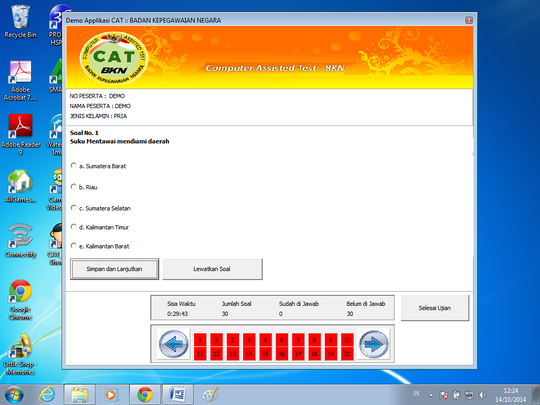Open Windows Media Player from taskbar
Viewport: 540px width, 405px height.
[111, 395]
